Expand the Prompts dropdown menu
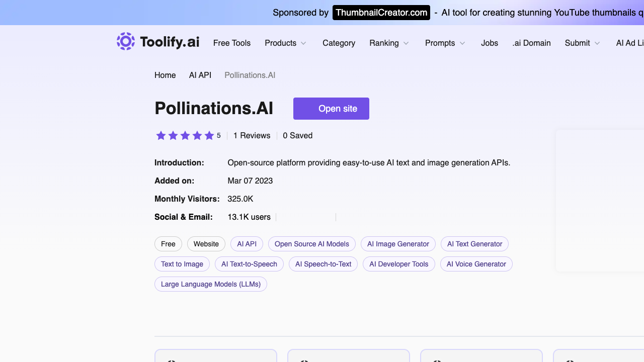 [x=445, y=43]
